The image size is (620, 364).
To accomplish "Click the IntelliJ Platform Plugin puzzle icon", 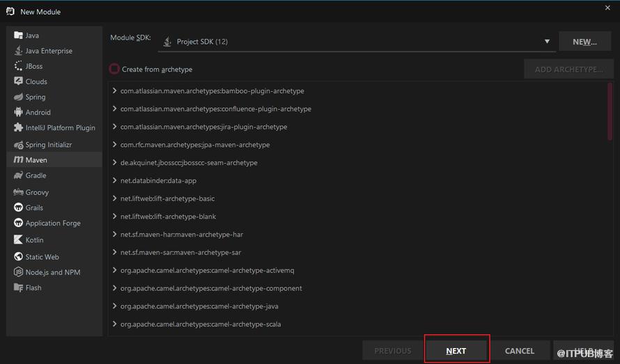I will (18, 127).
